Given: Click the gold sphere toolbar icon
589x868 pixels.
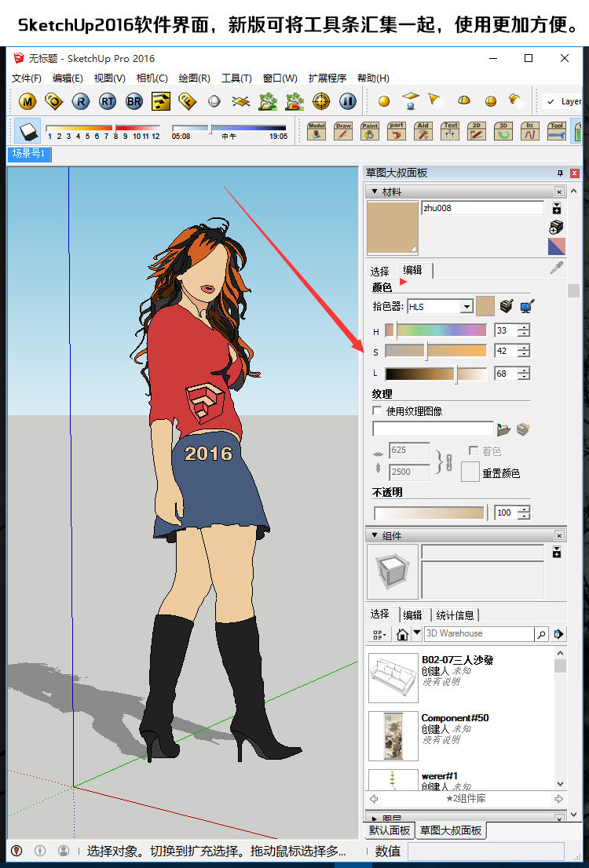Looking at the screenshot, I should [x=383, y=101].
